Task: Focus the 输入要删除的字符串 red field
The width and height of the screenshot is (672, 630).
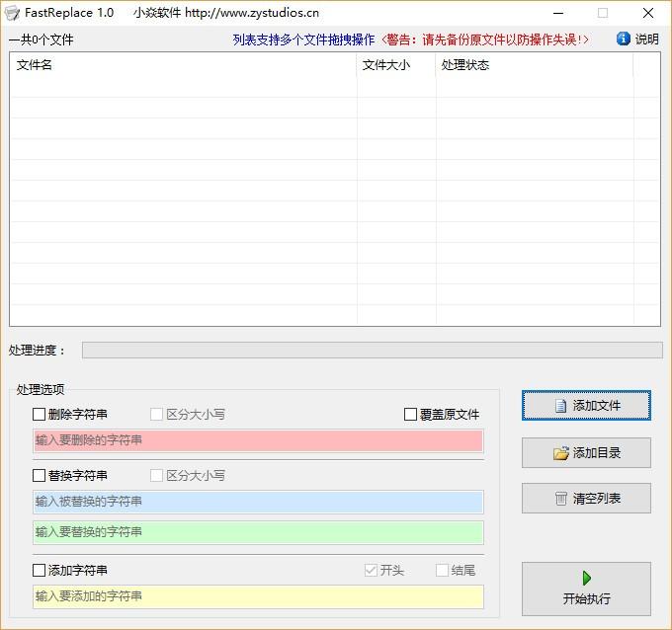Action: pyautogui.click(x=258, y=440)
